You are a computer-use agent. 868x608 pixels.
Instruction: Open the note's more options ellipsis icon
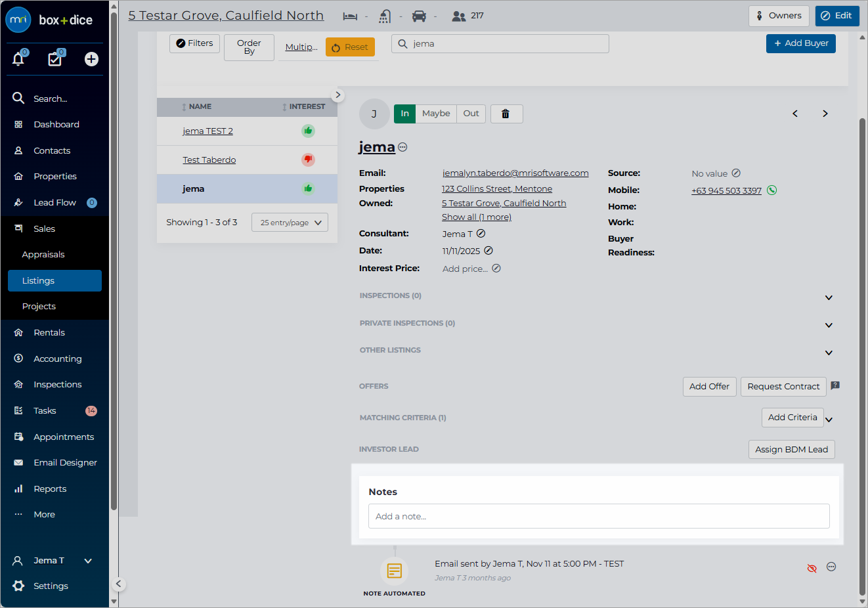click(831, 567)
